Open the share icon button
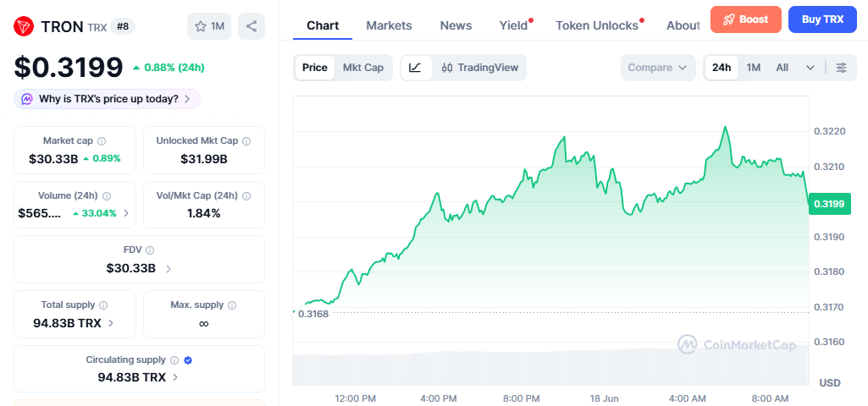The image size is (868, 406). [x=252, y=26]
